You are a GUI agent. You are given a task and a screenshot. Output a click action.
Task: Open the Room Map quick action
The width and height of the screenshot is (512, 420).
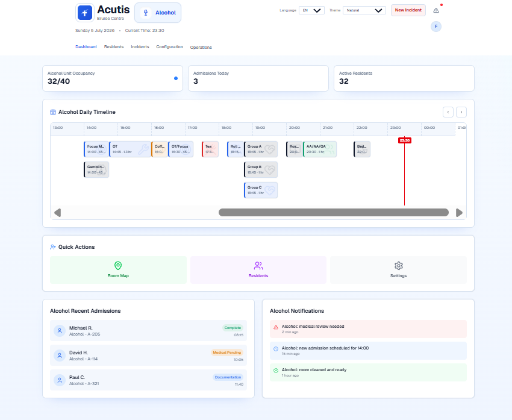[x=118, y=270]
